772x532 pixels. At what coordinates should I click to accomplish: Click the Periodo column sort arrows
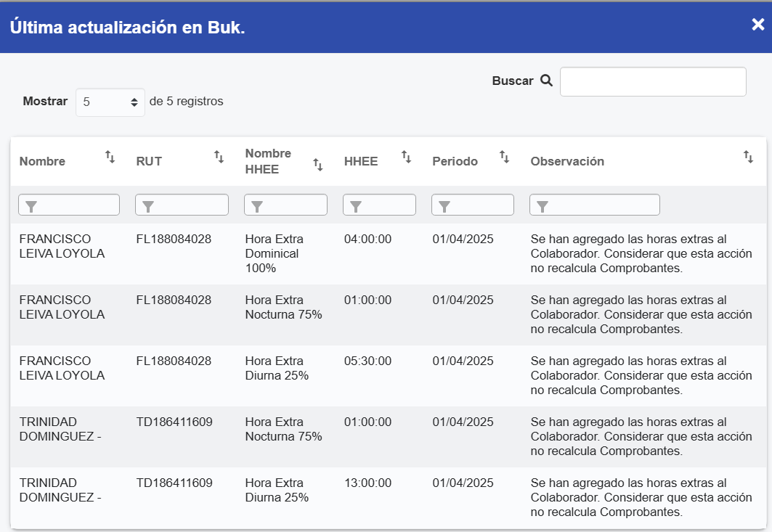tap(504, 157)
